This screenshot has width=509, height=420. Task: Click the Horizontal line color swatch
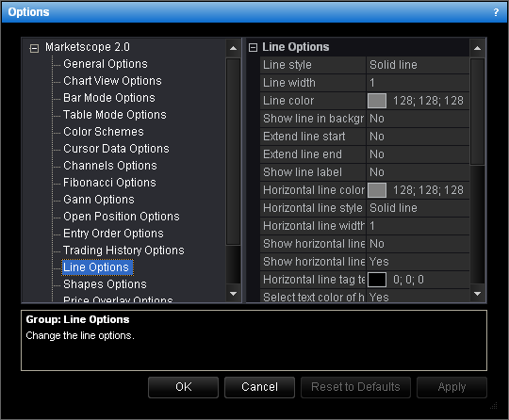[377, 190]
